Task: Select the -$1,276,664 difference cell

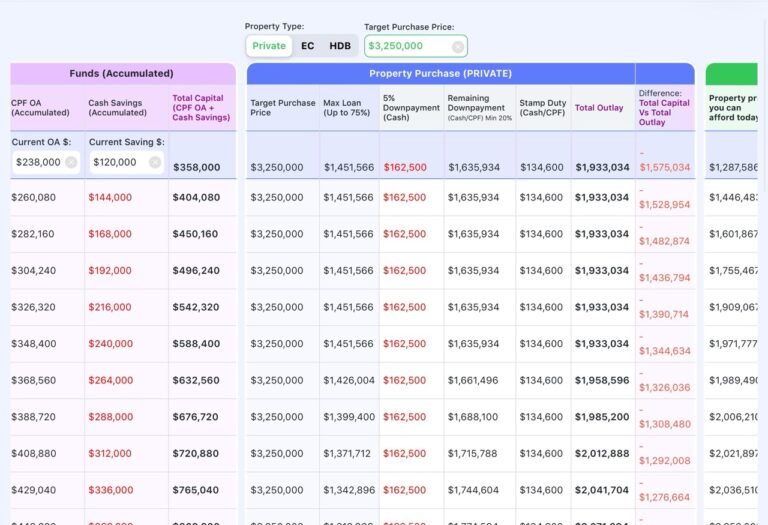Action: [x=665, y=491]
